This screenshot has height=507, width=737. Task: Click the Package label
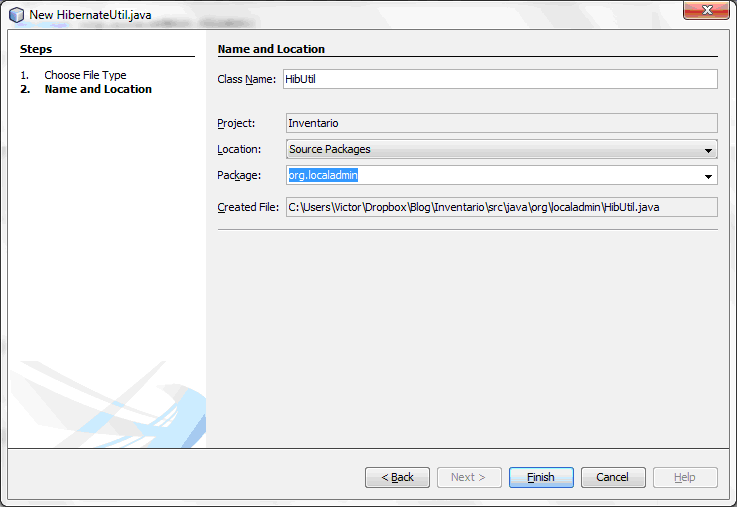239,175
